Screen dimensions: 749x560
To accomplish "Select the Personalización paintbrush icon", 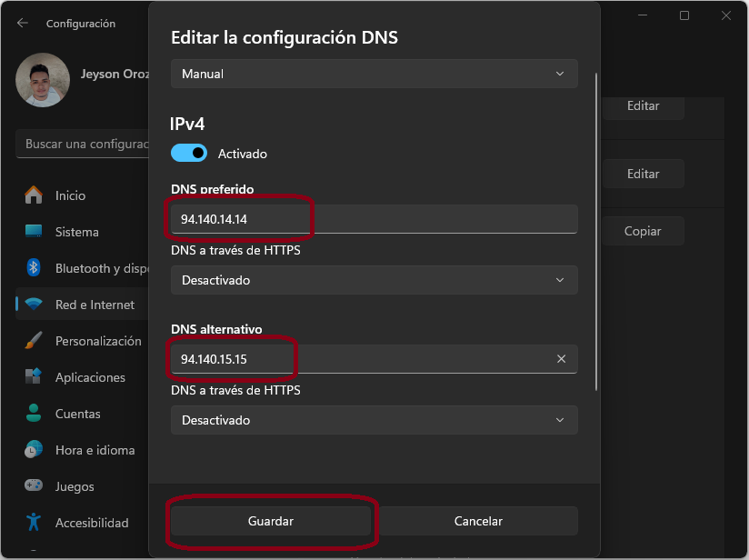I will [x=34, y=341].
